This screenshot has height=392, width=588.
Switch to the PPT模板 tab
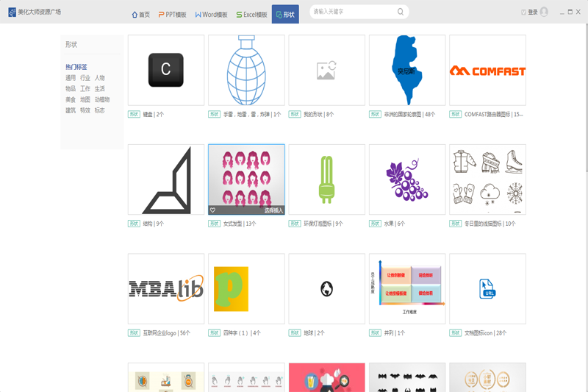click(x=172, y=15)
